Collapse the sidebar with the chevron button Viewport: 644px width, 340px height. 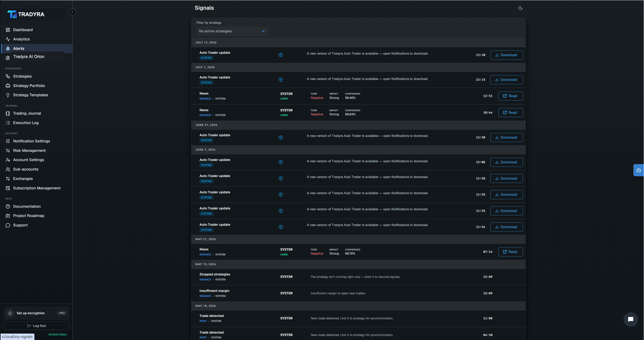tap(72, 12)
